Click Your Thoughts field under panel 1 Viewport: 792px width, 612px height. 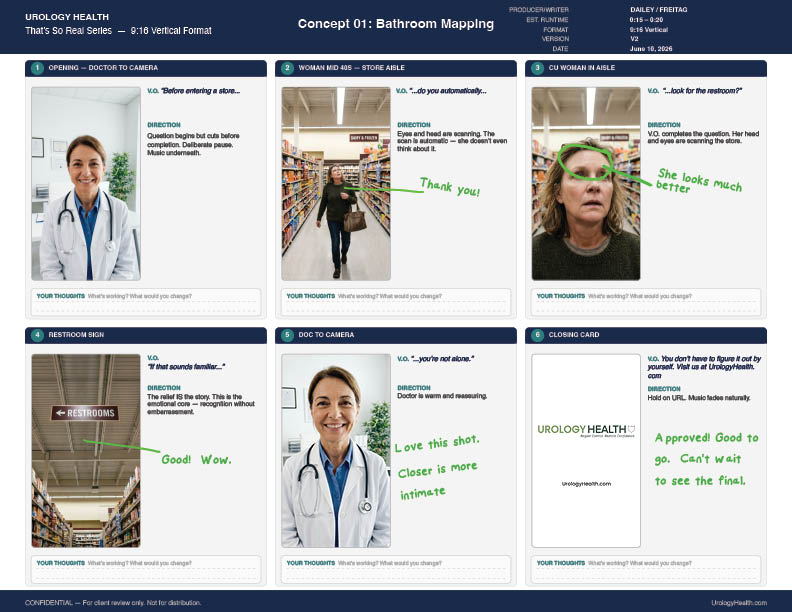[x=146, y=302]
